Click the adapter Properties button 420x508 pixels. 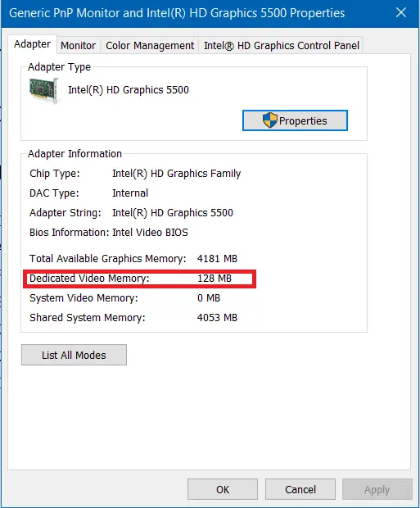[x=295, y=120]
